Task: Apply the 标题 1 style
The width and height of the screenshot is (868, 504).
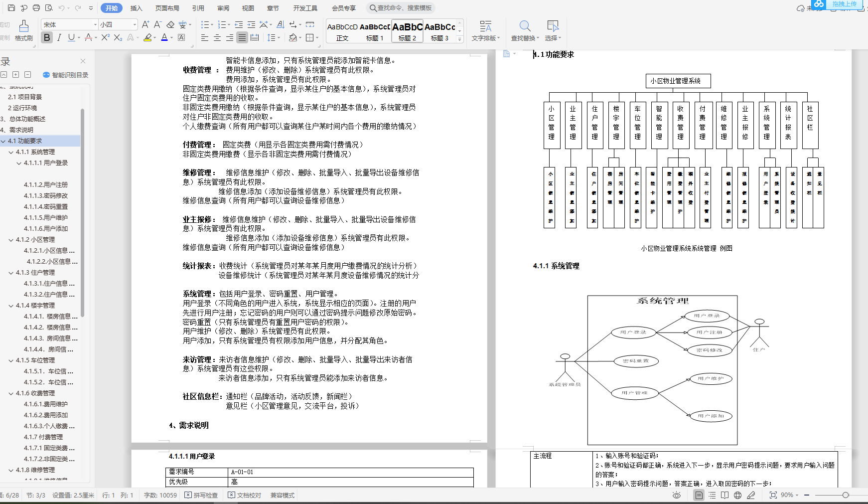Action: click(375, 32)
